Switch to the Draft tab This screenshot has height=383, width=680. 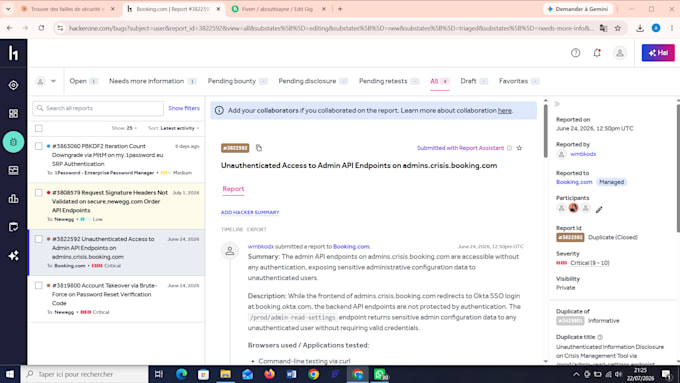click(474, 81)
